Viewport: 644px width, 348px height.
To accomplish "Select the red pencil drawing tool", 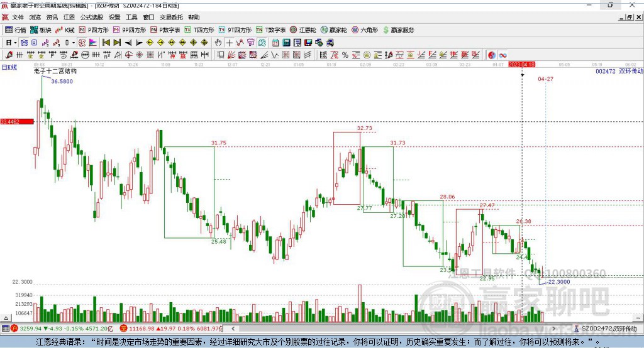I will click(x=9, y=55).
